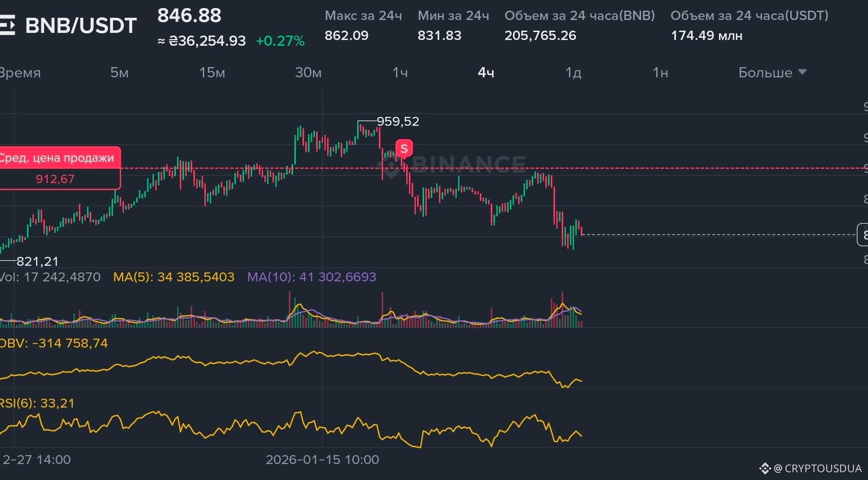Click the BNB/USDT pair title
868x480 pixels.
(x=81, y=26)
